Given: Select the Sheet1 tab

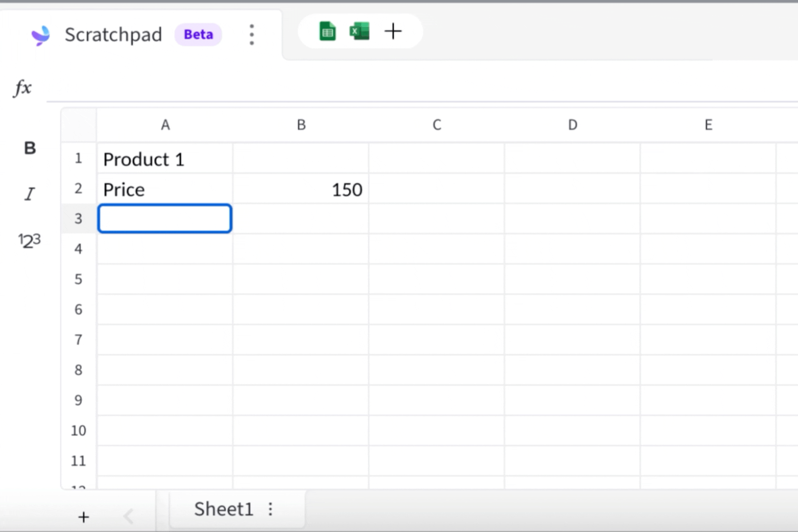Looking at the screenshot, I should pos(224,509).
